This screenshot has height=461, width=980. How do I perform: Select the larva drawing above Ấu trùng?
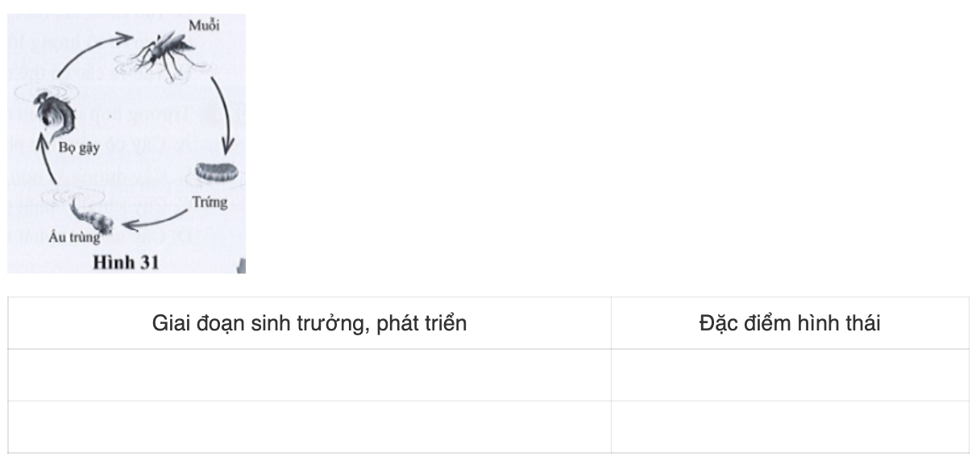point(93,214)
